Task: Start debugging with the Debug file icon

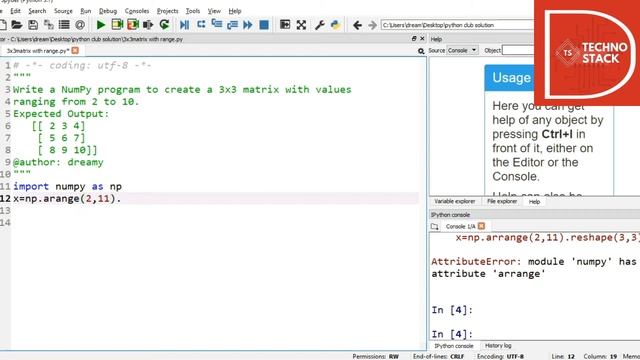Action: pyautogui.click(x=184, y=25)
